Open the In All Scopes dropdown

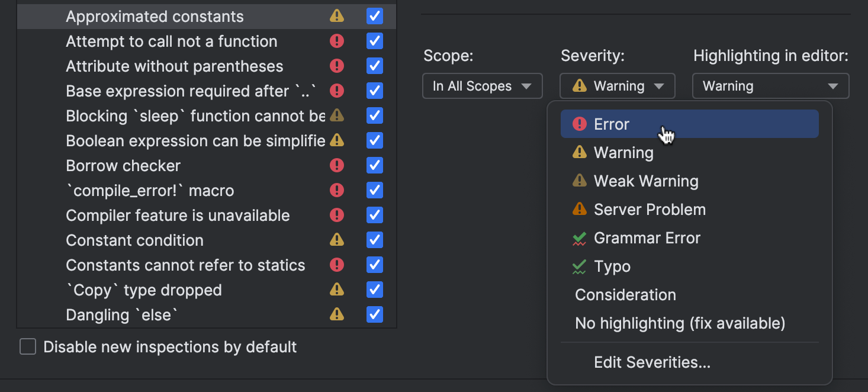482,86
